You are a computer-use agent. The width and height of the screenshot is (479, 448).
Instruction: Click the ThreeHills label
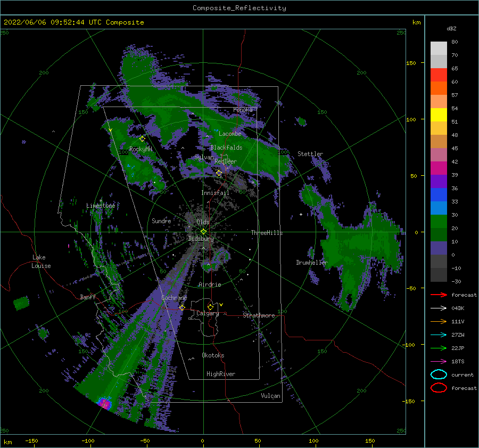pos(267,233)
